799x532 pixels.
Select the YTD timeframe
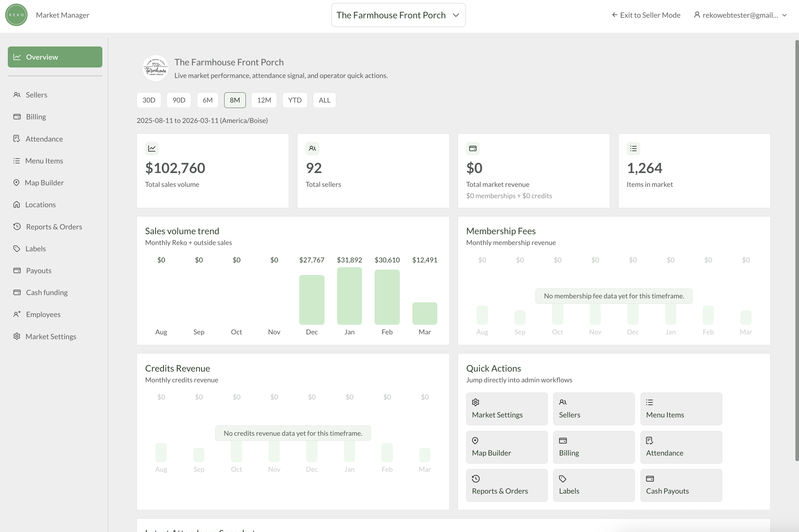(x=295, y=100)
